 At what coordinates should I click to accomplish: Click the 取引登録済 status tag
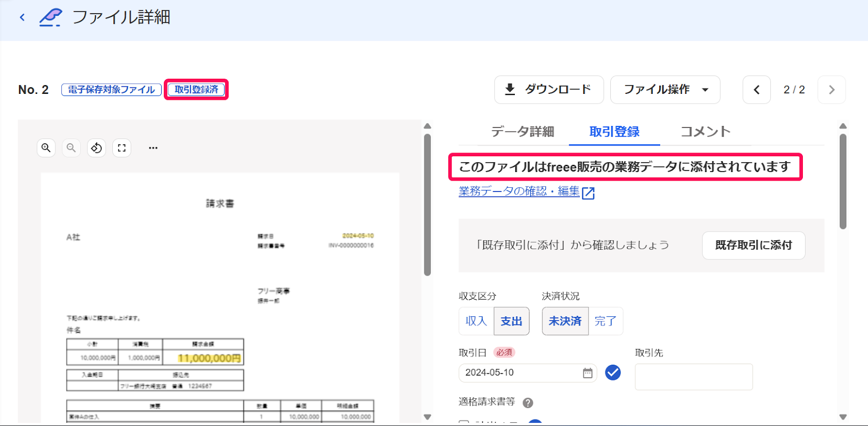tap(196, 90)
